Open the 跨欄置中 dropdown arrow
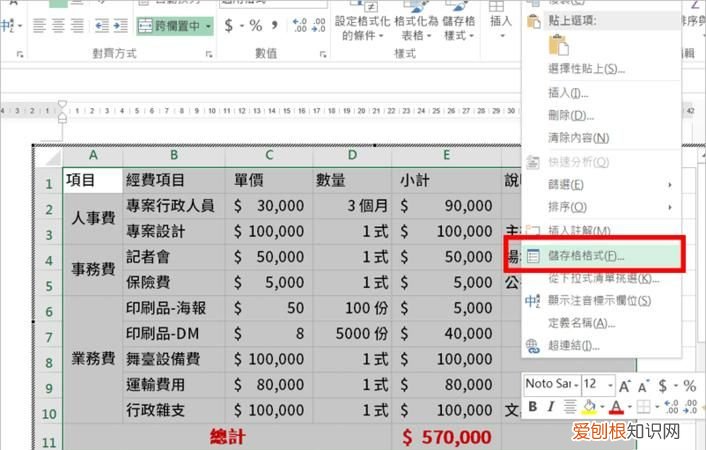Viewport: 706px width, 450px height. click(208, 26)
